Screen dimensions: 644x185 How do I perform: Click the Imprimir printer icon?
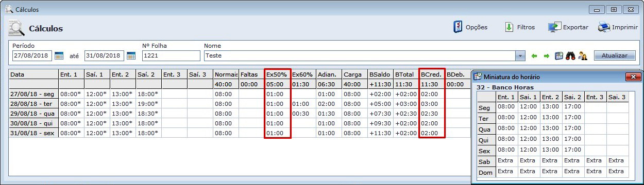(x=604, y=27)
